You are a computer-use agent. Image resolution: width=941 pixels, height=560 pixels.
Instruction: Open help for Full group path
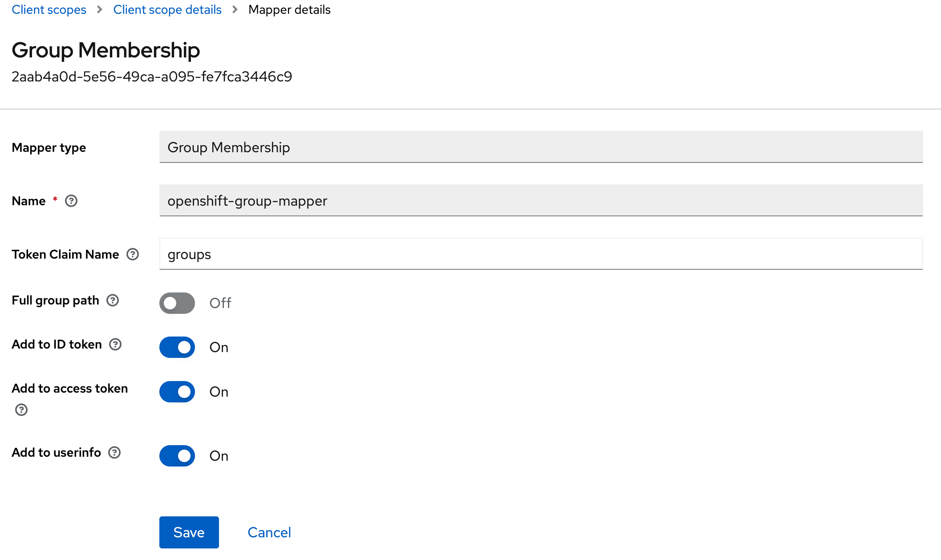(113, 300)
